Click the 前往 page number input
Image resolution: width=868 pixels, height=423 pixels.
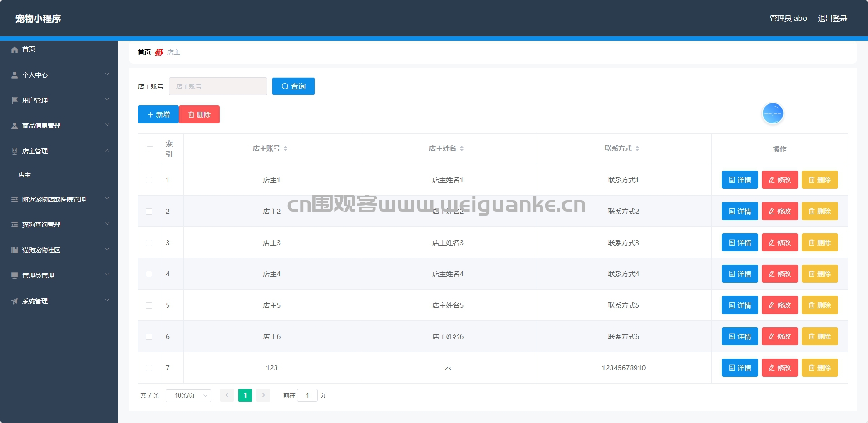[x=307, y=395]
